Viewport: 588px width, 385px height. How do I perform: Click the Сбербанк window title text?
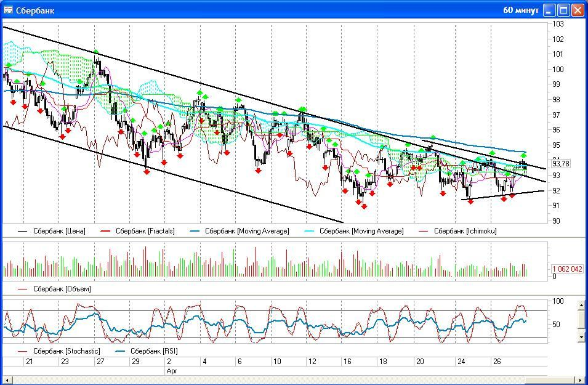click(35, 10)
